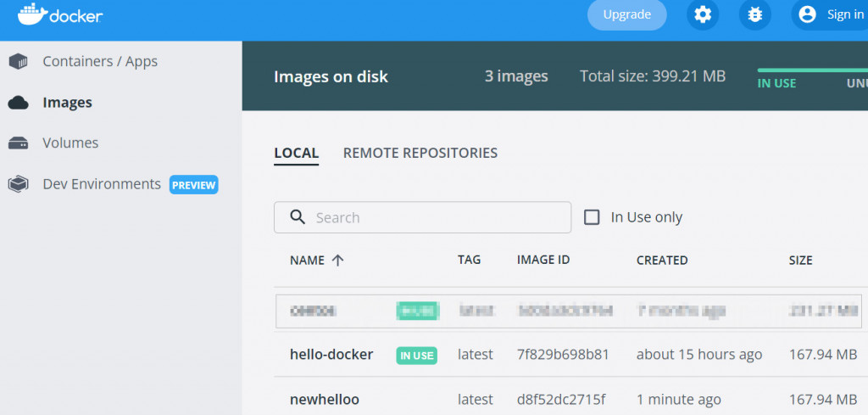Open the Images section
This screenshot has height=415, width=868.
coord(68,103)
